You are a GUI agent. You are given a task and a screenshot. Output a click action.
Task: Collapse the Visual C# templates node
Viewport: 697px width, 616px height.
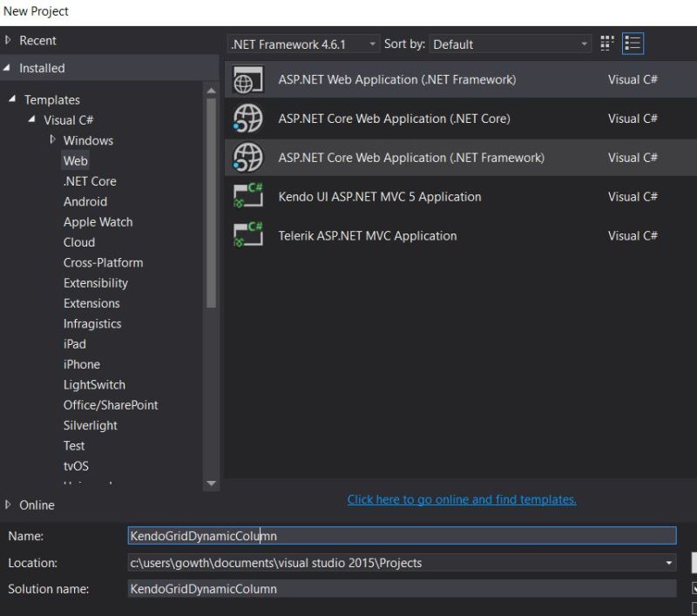click(x=31, y=119)
